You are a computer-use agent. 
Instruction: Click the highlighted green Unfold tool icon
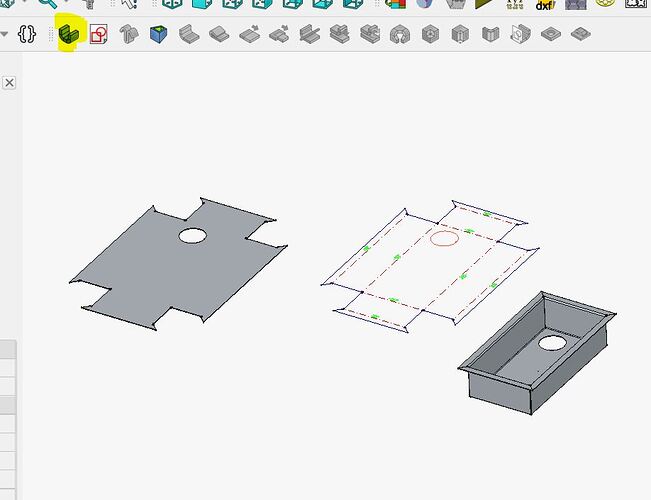[x=69, y=34]
